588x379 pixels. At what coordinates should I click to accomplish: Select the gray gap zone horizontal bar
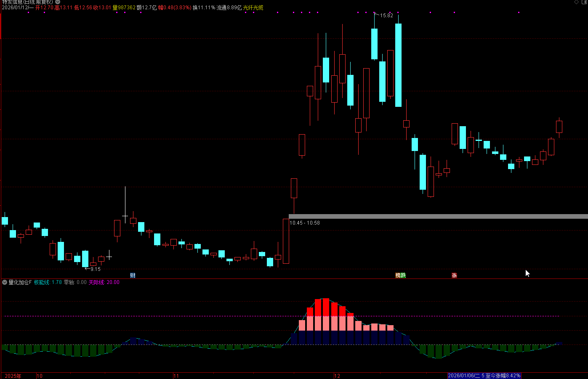[438, 216]
